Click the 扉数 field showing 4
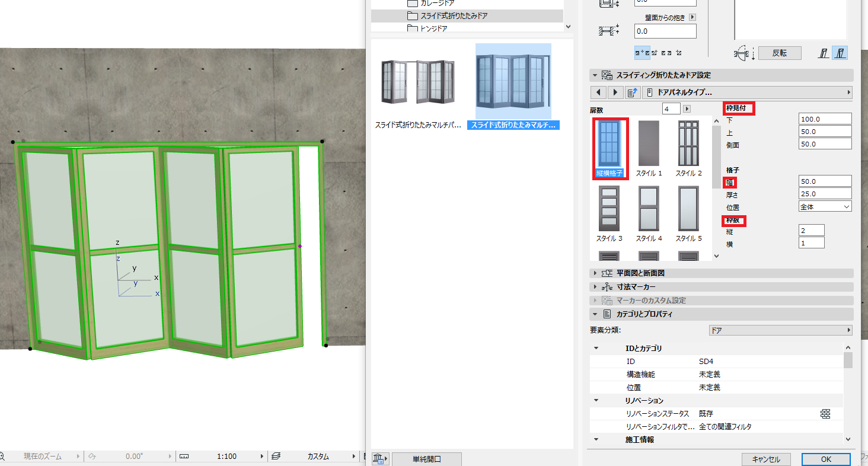 click(672, 109)
